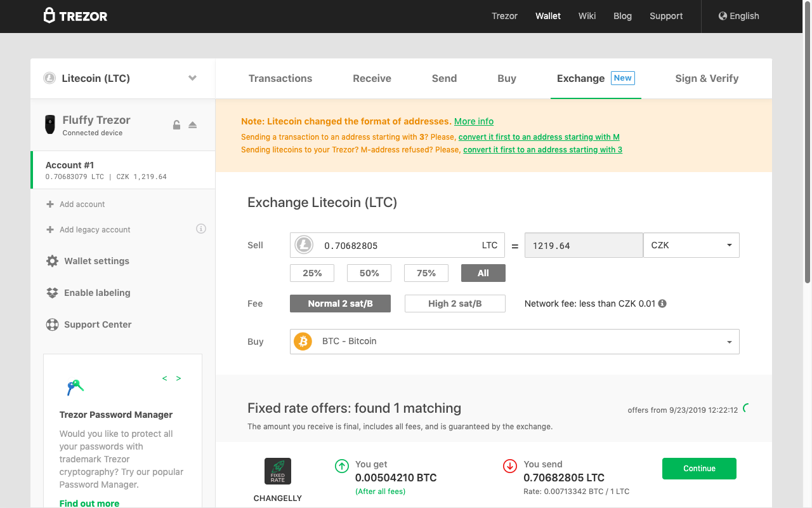The height and width of the screenshot is (508, 812).
Task: Click the network fee info icon
Action: [662, 304]
